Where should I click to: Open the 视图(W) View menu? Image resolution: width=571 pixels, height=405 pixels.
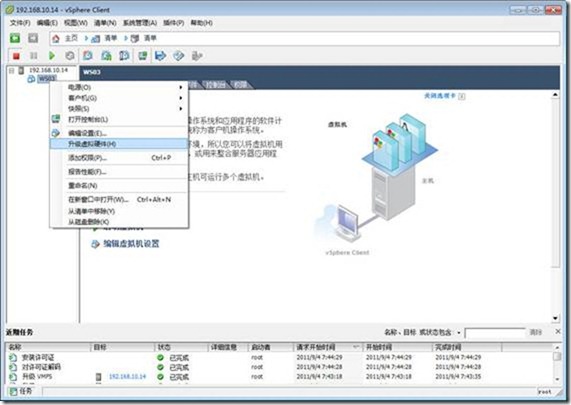pyautogui.click(x=76, y=23)
